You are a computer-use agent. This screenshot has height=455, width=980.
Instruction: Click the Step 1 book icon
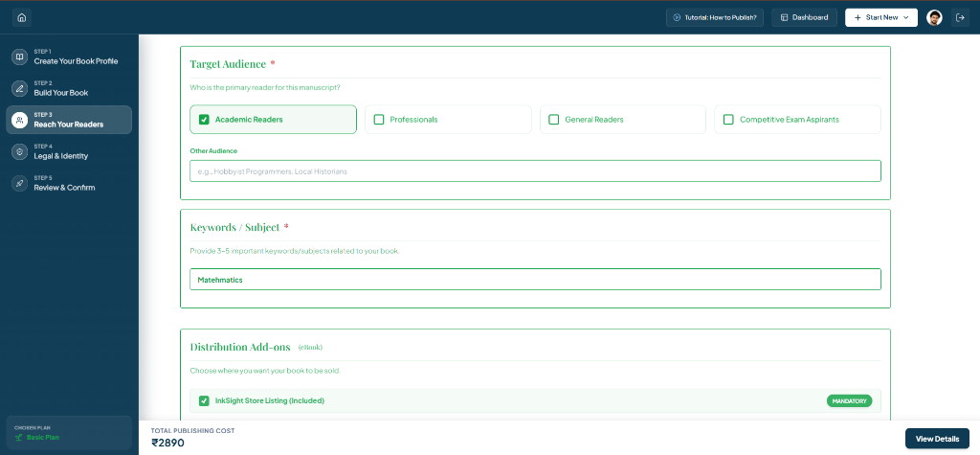pos(20,57)
